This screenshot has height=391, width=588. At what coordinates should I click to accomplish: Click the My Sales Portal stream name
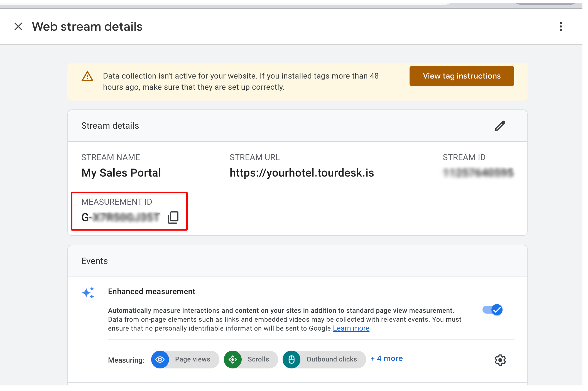tap(121, 173)
